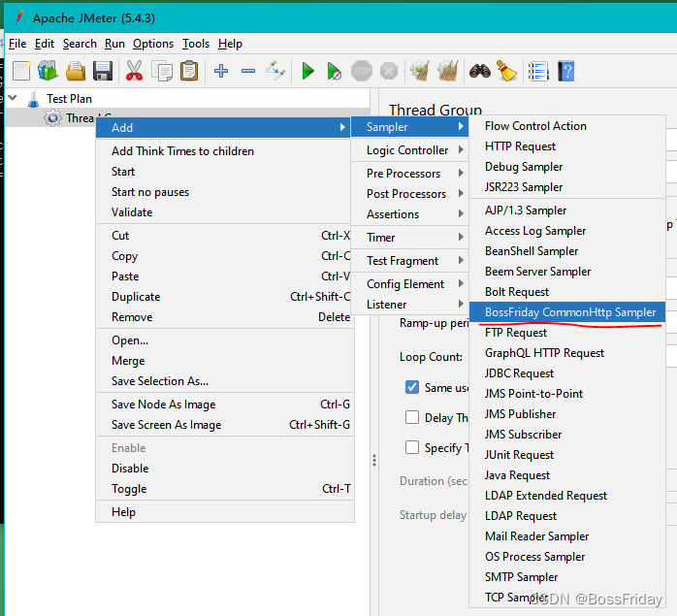Expand the Timer submenu

coord(409,237)
